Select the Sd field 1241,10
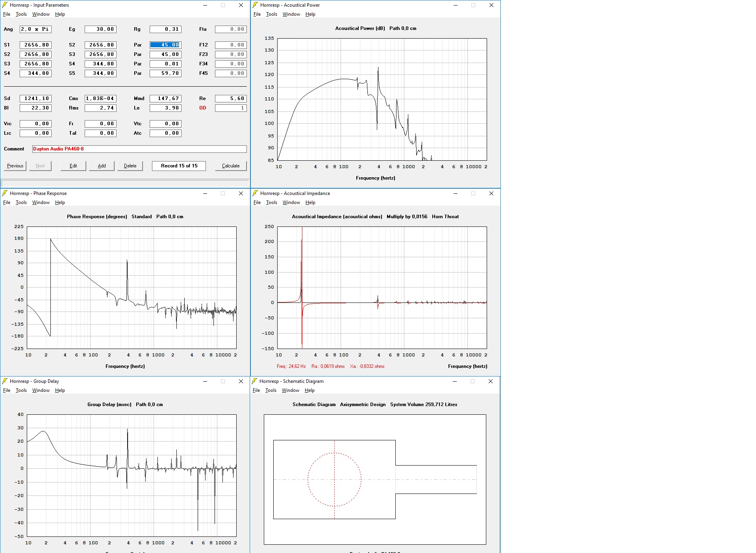The height and width of the screenshot is (553, 756). point(35,98)
